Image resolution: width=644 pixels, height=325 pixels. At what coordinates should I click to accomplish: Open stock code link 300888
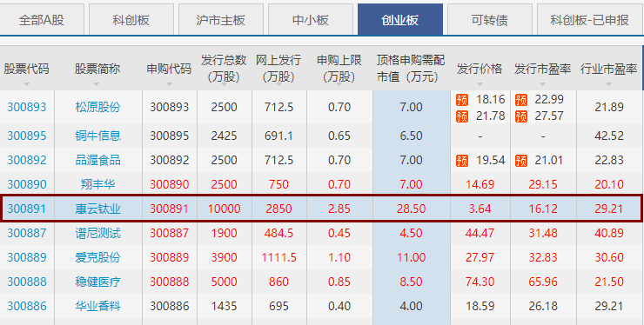(27, 282)
